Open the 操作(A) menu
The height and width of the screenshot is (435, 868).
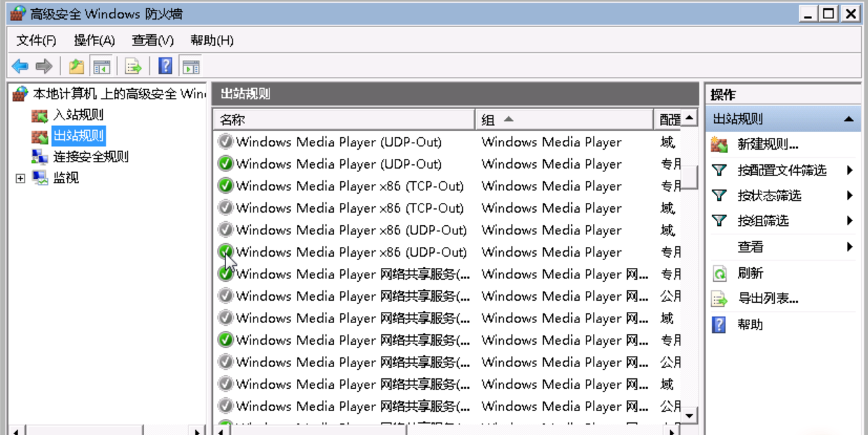[94, 41]
